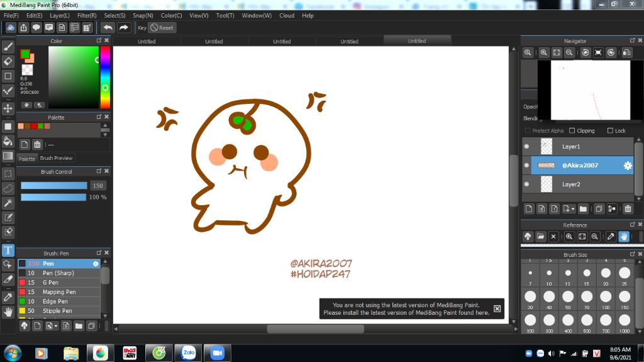
Task: Add a new layer folder
Action: pyautogui.click(x=583, y=209)
